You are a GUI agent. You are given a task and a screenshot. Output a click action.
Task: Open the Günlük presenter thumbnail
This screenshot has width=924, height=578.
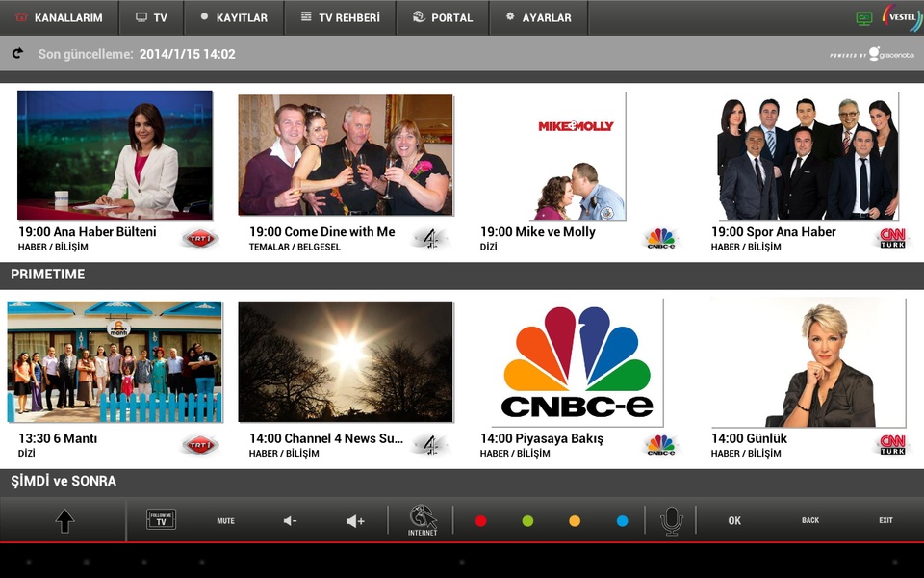[808, 362]
